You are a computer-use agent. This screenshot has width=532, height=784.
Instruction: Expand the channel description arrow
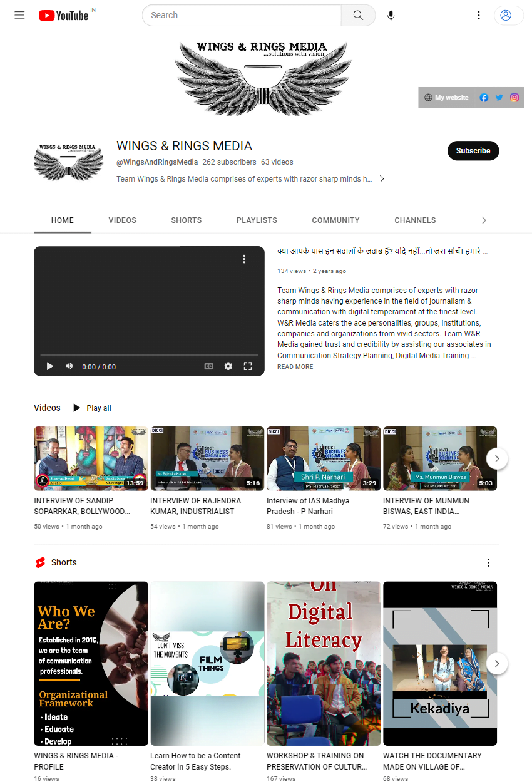point(382,179)
